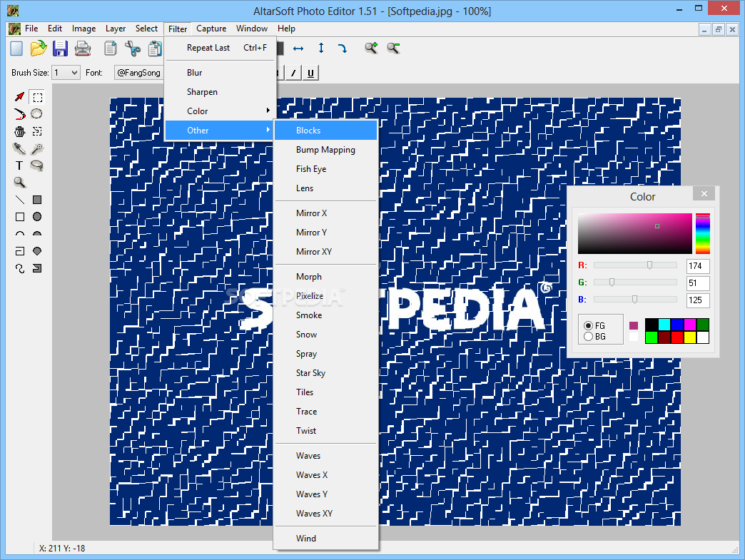This screenshot has width=745, height=560.
Task: Select the magnifier zoom tool in toolbox
Action: [19, 183]
